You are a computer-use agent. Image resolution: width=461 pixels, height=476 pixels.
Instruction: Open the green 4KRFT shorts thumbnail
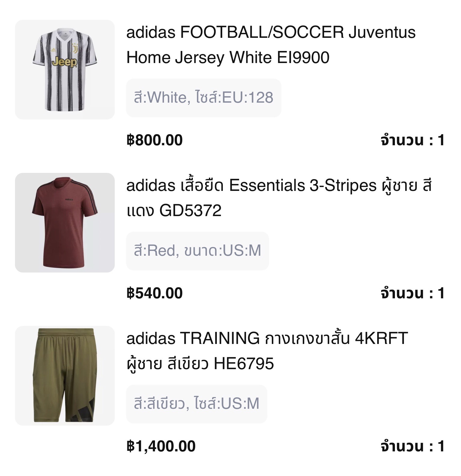point(65,376)
